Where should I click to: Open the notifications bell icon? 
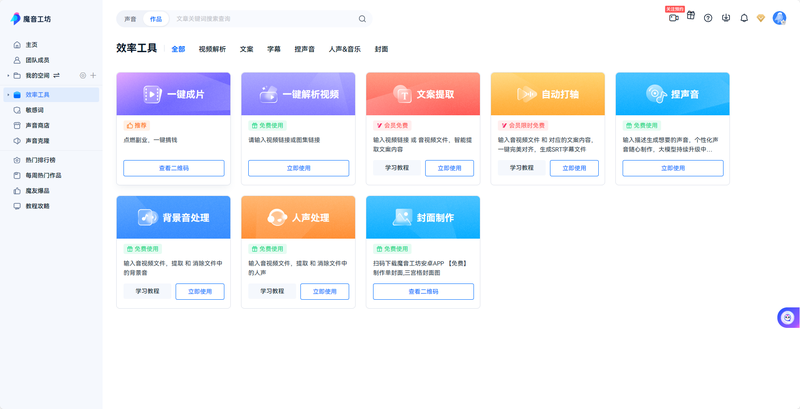[x=744, y=18]
